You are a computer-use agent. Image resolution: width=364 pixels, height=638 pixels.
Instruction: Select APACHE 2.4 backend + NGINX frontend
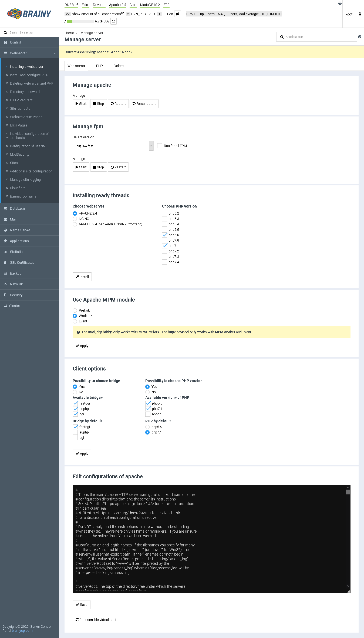point(75,224)
